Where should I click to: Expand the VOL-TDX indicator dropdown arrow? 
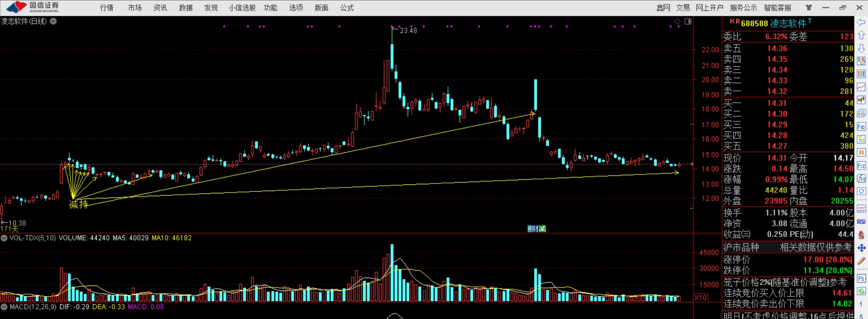(x=4, y=238)
